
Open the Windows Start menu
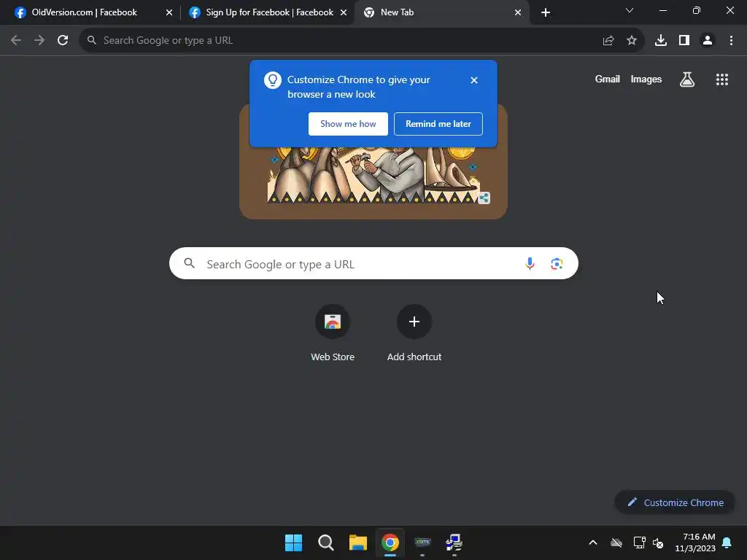click(293, 542)
